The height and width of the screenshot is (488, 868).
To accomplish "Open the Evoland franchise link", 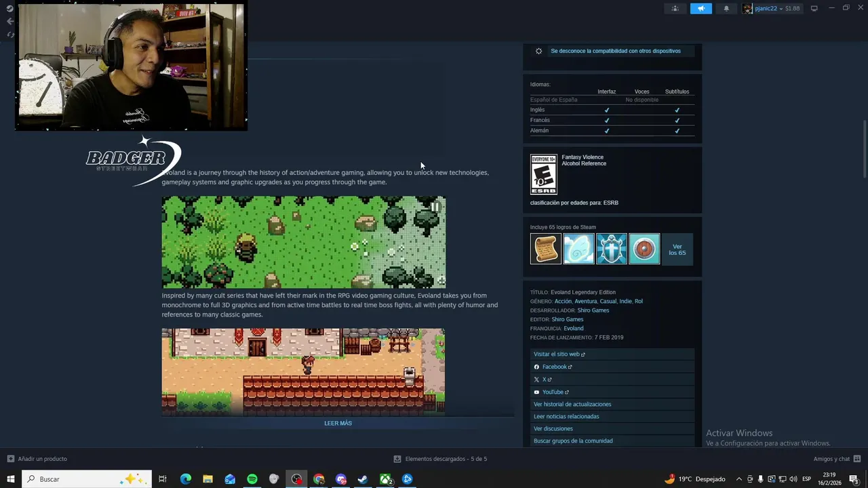I will [574, 328].
